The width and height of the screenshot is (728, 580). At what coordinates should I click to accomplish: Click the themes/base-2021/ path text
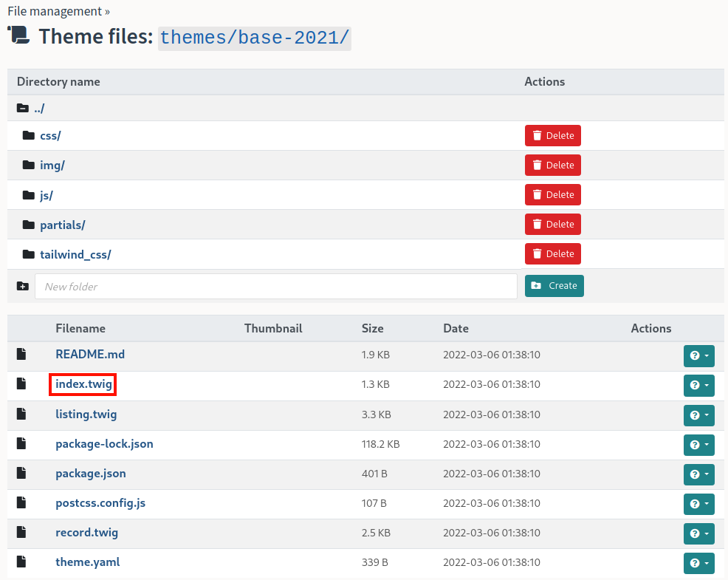tap(255, 38)
